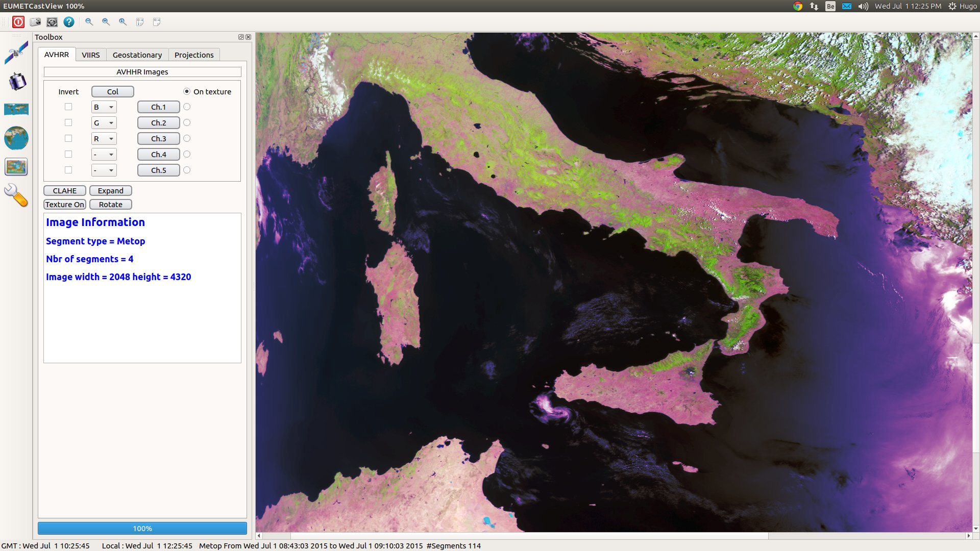The image size is (980, 551).
Task: Expand the R channel color dropdown
Action: click(x=110, y=138)
